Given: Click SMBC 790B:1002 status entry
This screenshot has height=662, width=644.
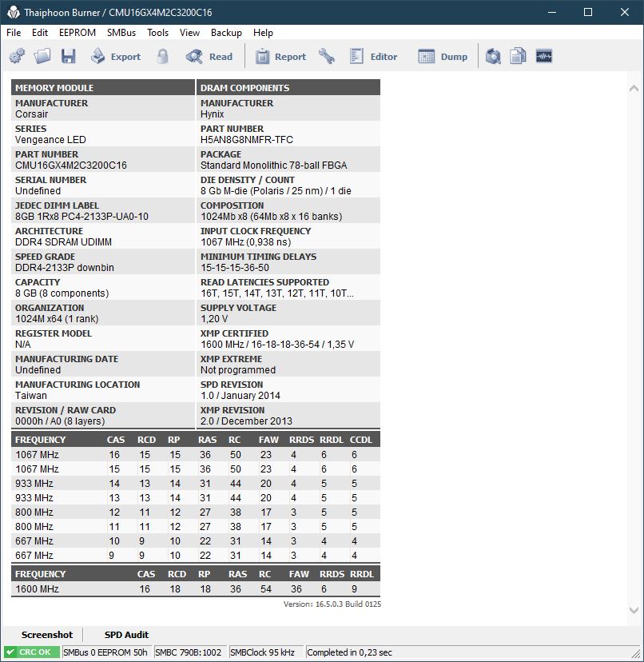Looking at the screenshot, I should pyautogui.click(x=189, y=652).
